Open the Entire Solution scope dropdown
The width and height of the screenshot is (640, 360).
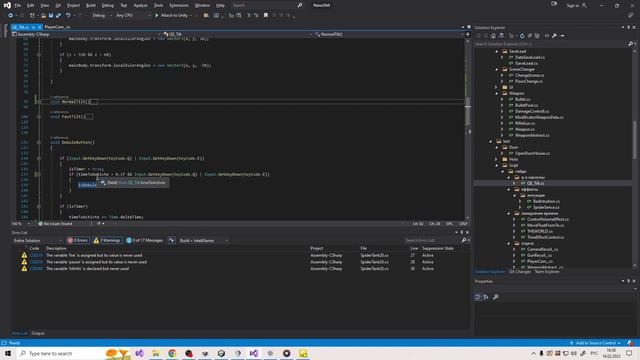[x=37, y=240]
